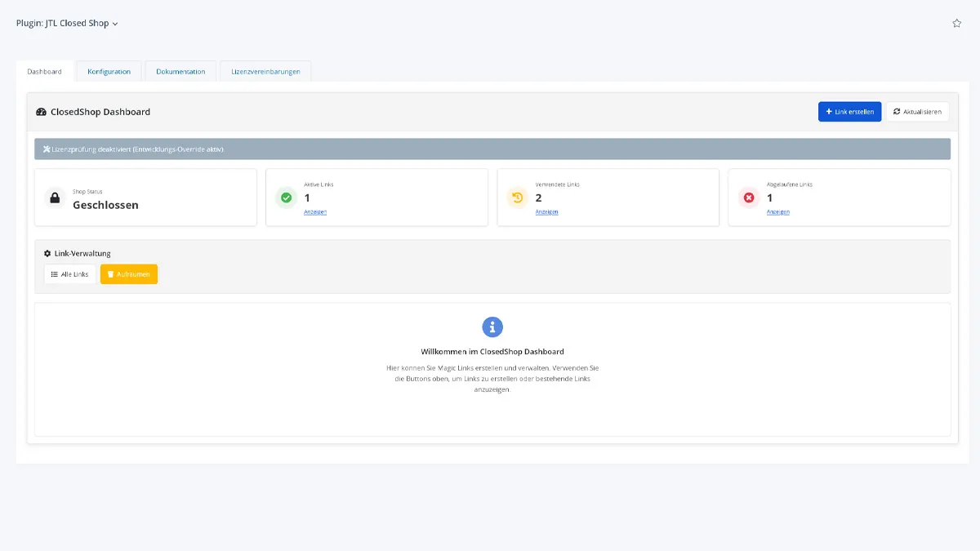This screenshot has width=980, height=551.
Task: Click the Link-Verwaltung section heading
Action: point(82,253)
